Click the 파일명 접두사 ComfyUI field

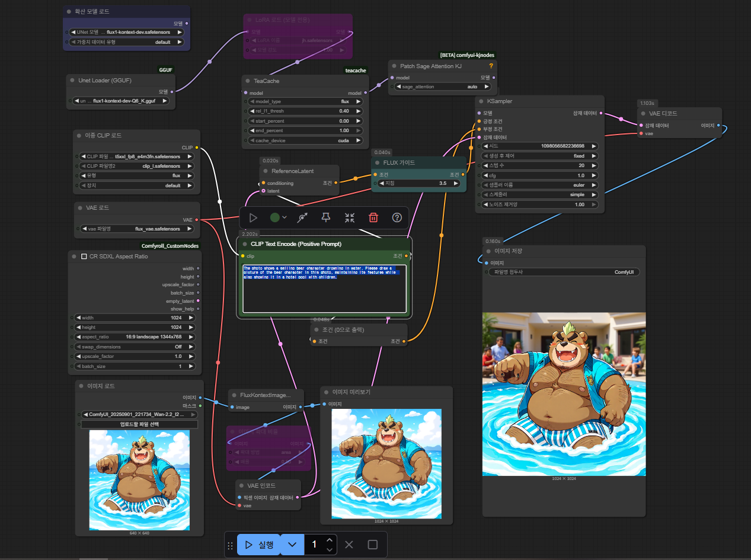[564, 272]
